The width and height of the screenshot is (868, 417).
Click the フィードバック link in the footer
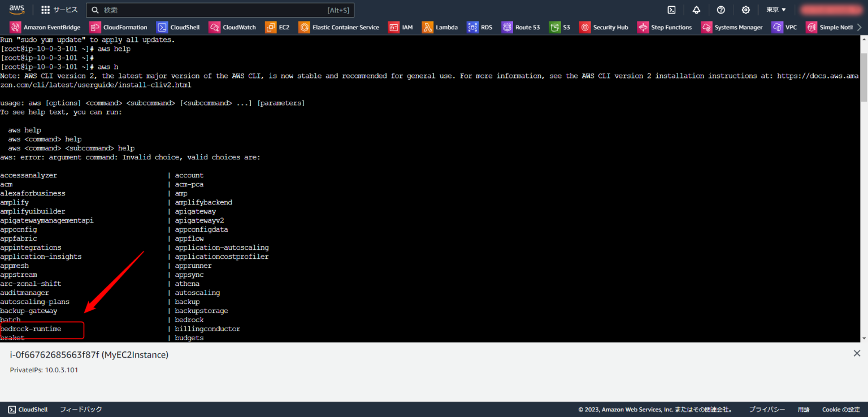tap(81, 409)
